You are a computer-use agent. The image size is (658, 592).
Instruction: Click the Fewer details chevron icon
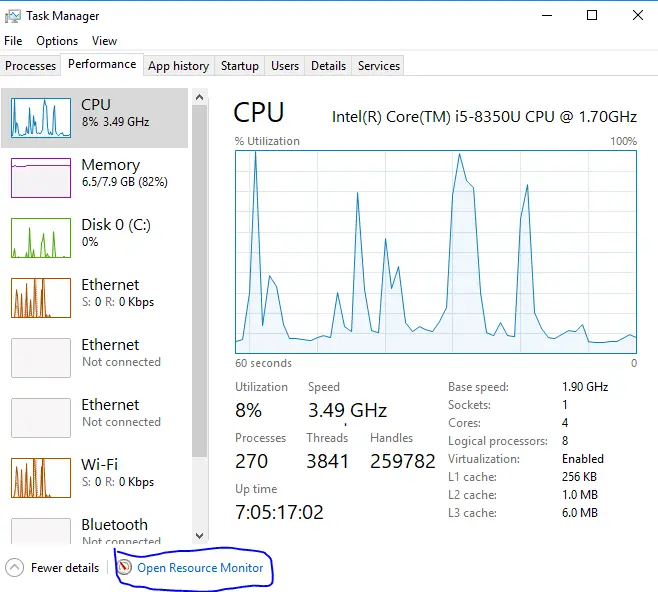tap(15, 568)
